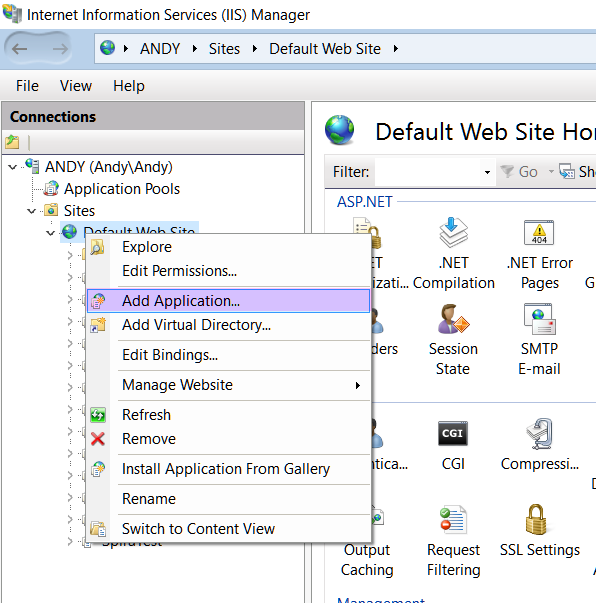Select the Sites tree item

point(79,211)
